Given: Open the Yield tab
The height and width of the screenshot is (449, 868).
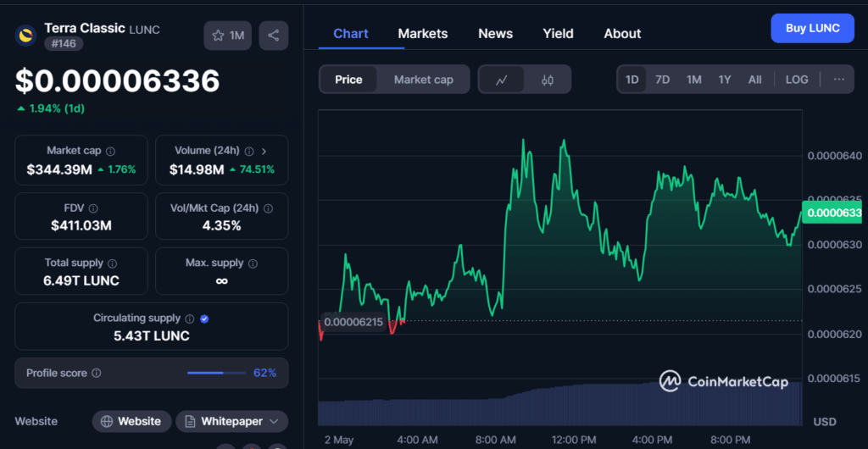Looking at the screenshot, I should (x=558, y=34).
